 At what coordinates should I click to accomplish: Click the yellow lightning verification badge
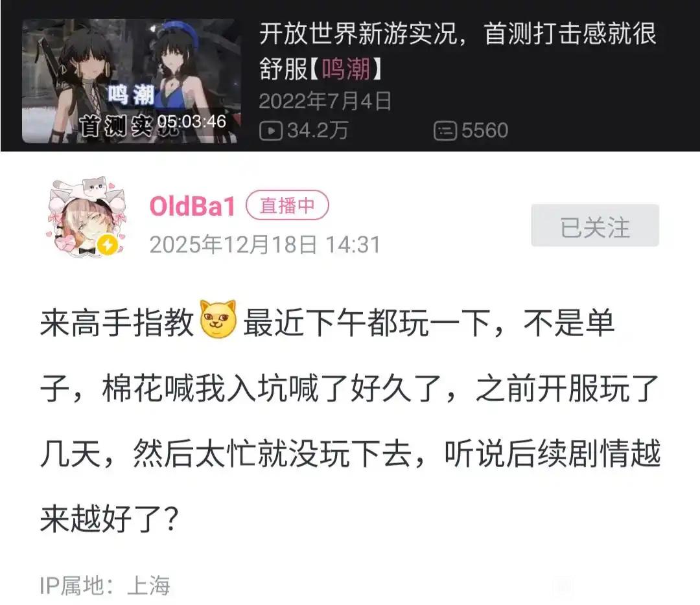(107, 245)
